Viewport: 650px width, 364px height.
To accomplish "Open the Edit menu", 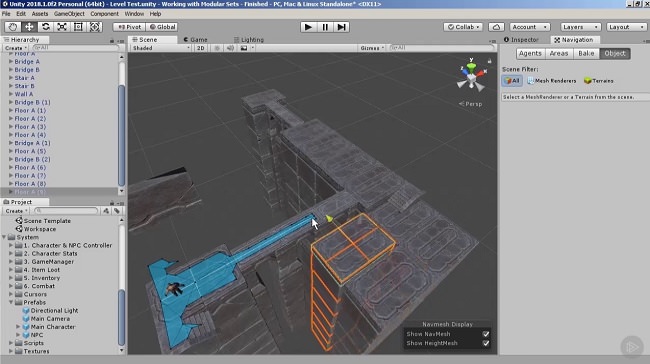I will coord(21,14).
